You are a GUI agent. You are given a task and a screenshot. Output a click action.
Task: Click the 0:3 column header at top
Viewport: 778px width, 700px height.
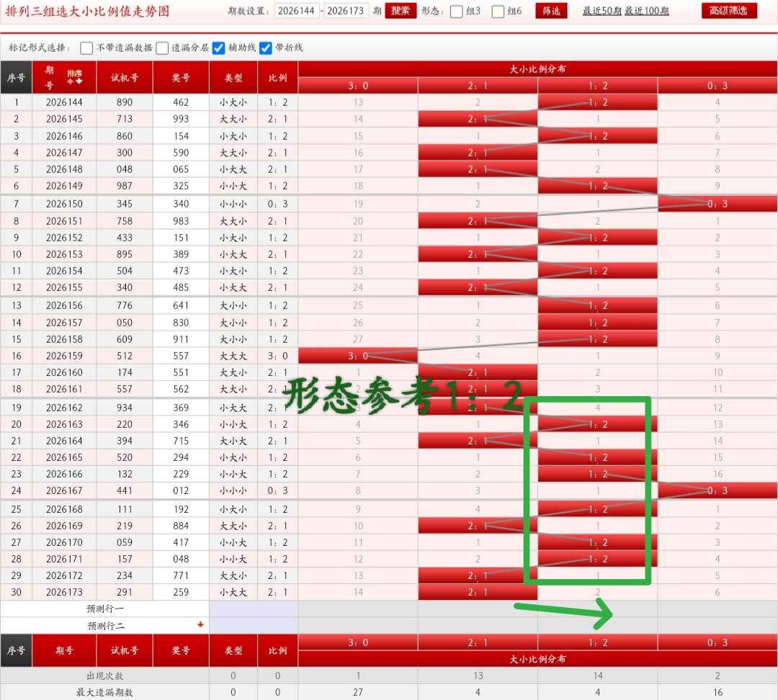coord(717,86)
